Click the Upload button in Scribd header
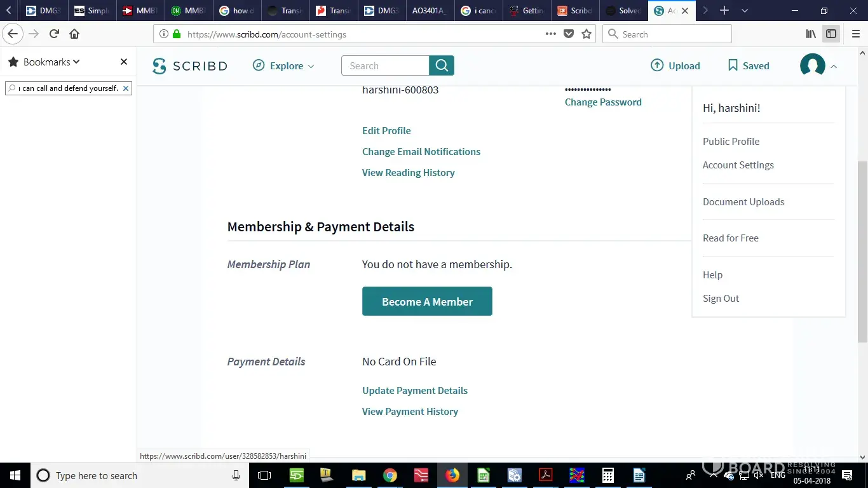 [x=675, y=65]
